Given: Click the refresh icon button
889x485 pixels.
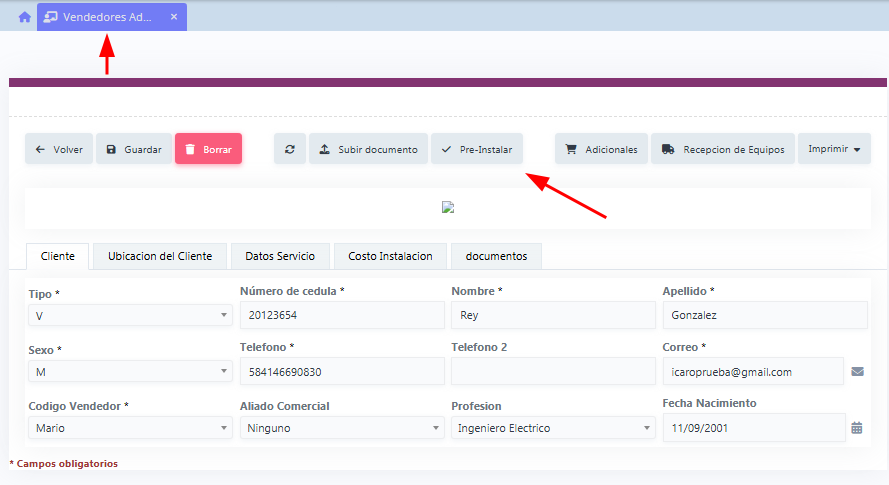Looking at the screenshot, I should pyautogui.click(x=290, y=149).
